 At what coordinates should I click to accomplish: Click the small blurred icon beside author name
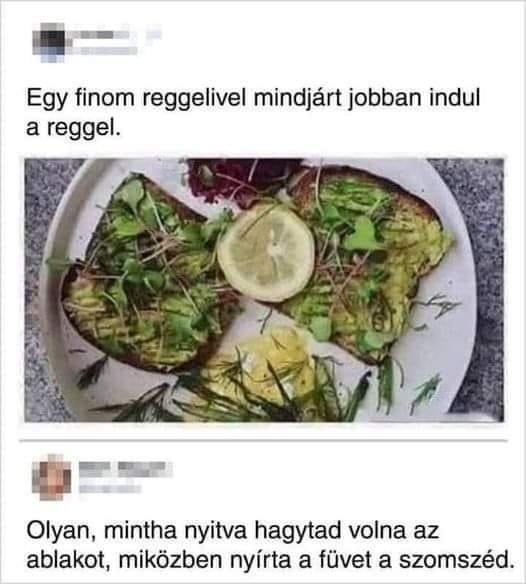153,34
